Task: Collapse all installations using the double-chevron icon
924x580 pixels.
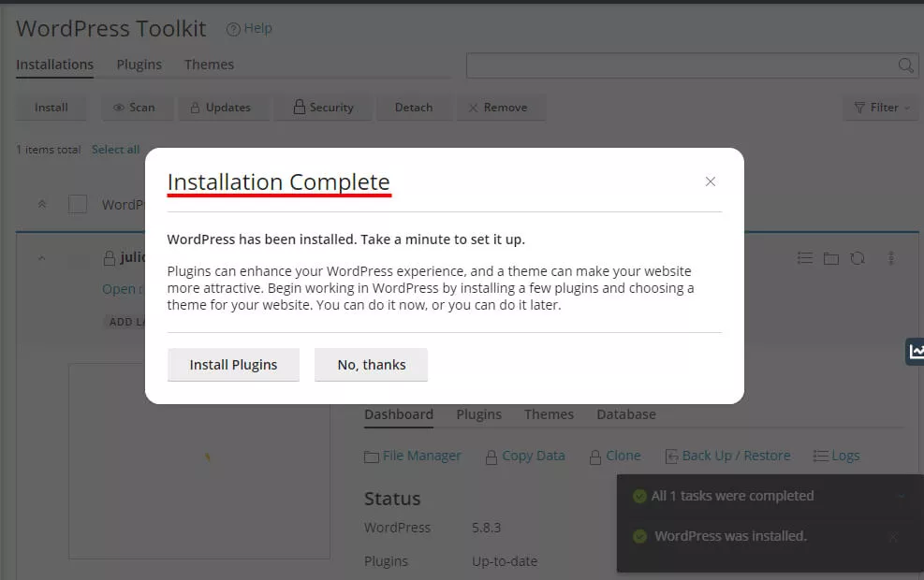Action: (42, 204)
